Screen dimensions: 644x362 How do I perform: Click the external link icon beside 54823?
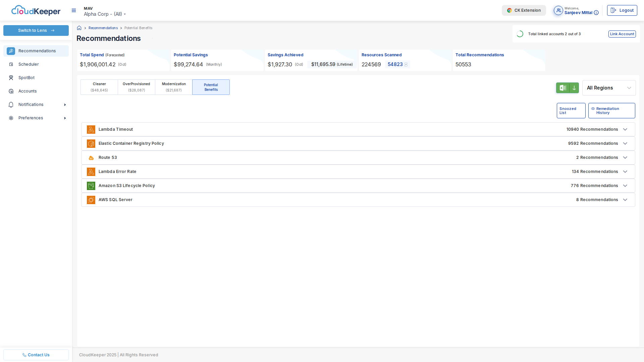[406, 65]
